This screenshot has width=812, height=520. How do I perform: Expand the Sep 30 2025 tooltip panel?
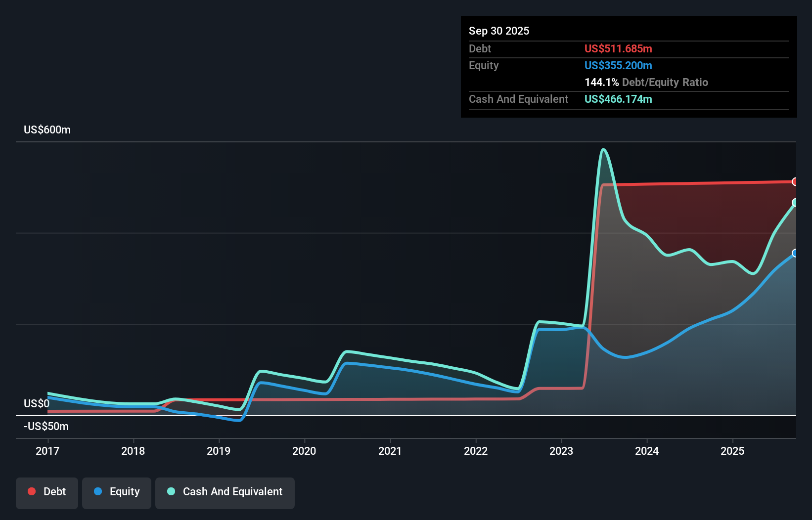point(499,31)
